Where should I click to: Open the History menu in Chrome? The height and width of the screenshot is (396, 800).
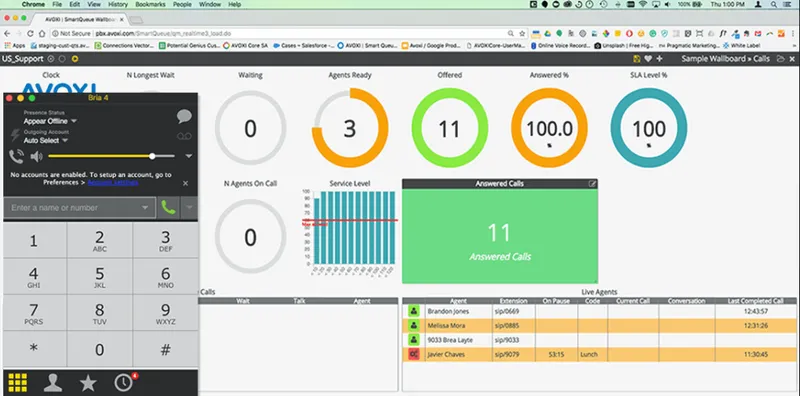(x=118, y=4)
